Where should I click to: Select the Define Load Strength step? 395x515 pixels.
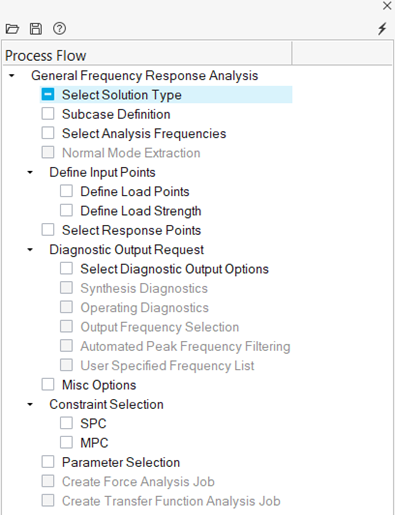(x=141, y=211)
